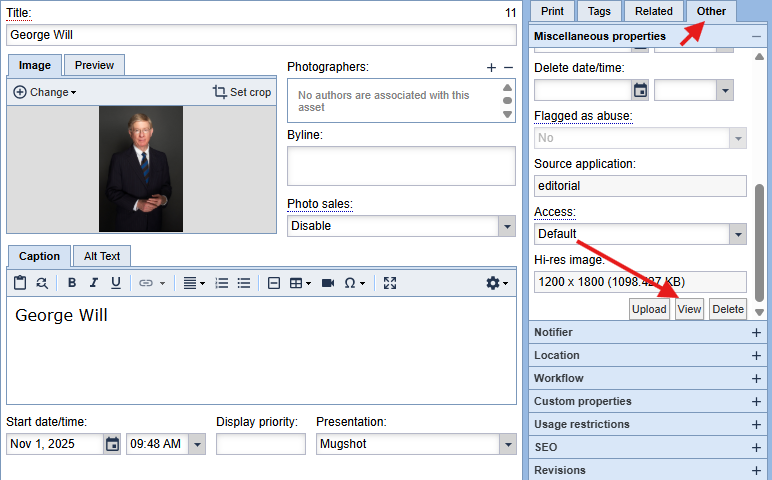Screen dimensions: 772x480
Task: Expand the Workflow section
Action: [x=756, y=379]
